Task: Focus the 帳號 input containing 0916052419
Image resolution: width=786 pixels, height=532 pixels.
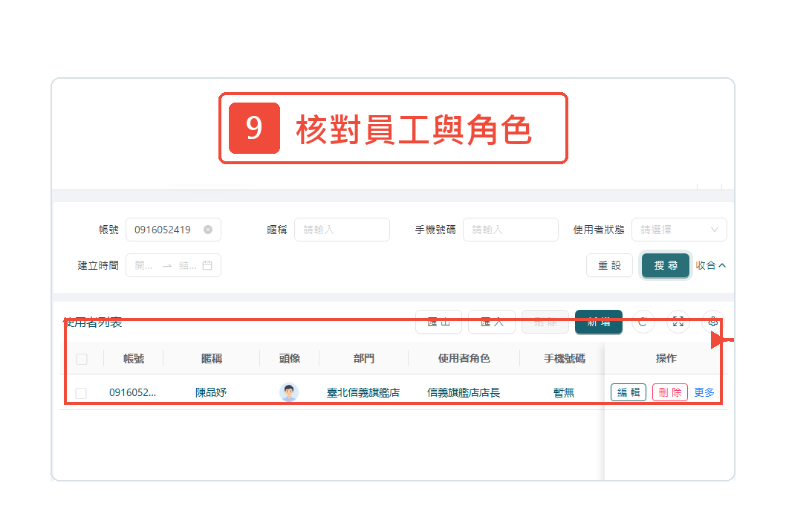Action: click(173, 230)
